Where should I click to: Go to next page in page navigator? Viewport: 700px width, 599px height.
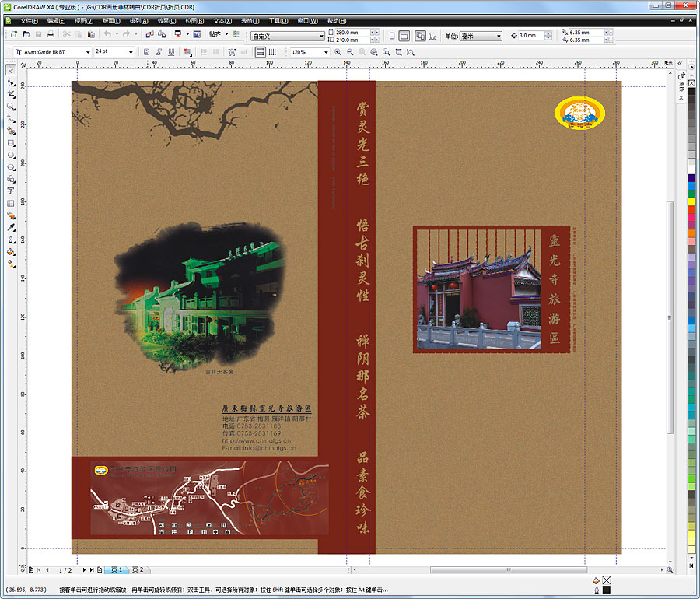click(x=83, y=570)
